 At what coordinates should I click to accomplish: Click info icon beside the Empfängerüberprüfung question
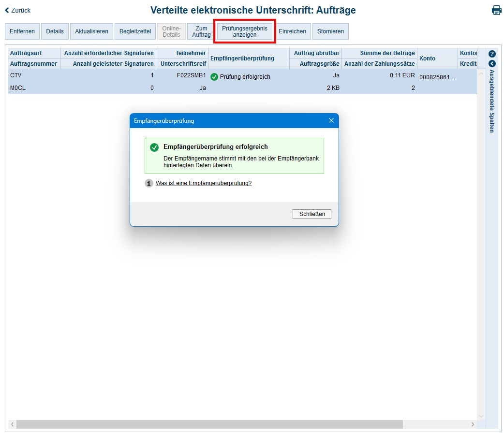click(148, 183)
